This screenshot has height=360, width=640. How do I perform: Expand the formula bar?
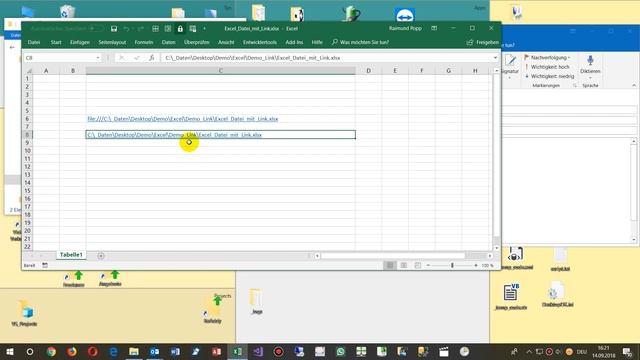495,58
